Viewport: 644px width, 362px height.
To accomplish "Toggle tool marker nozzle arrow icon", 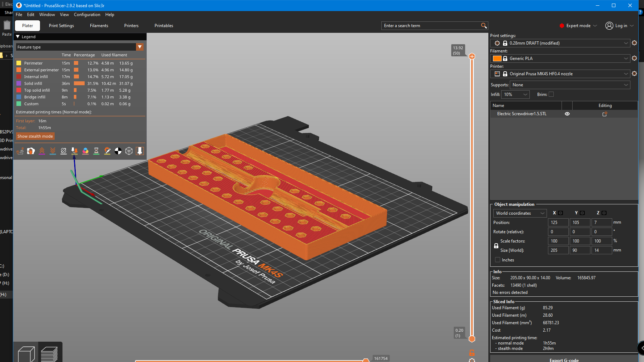I will [x=140, y=151].
